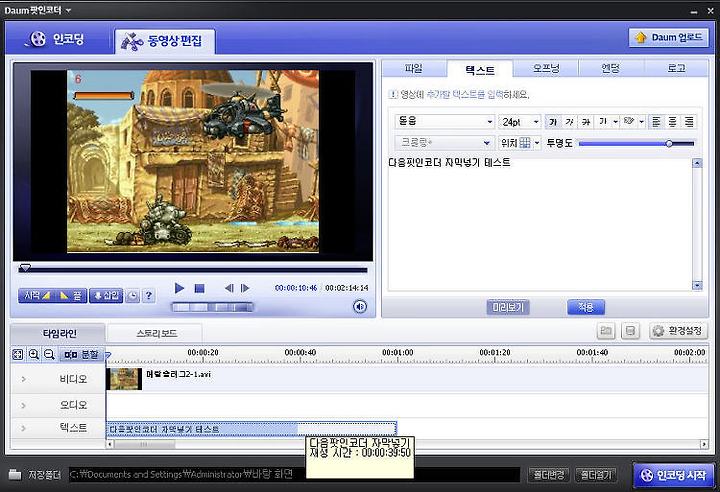Play the video preview
The height and width of the screenshot is (492, 720).
(179, 288)
